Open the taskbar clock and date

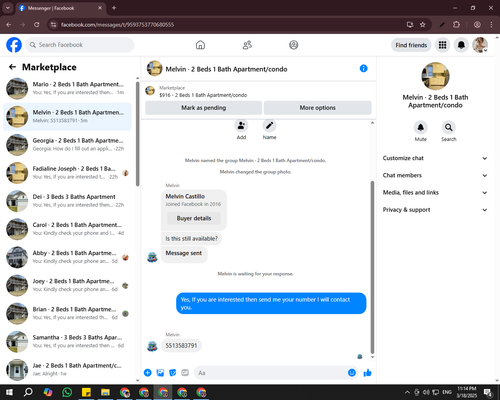point(467,392)
